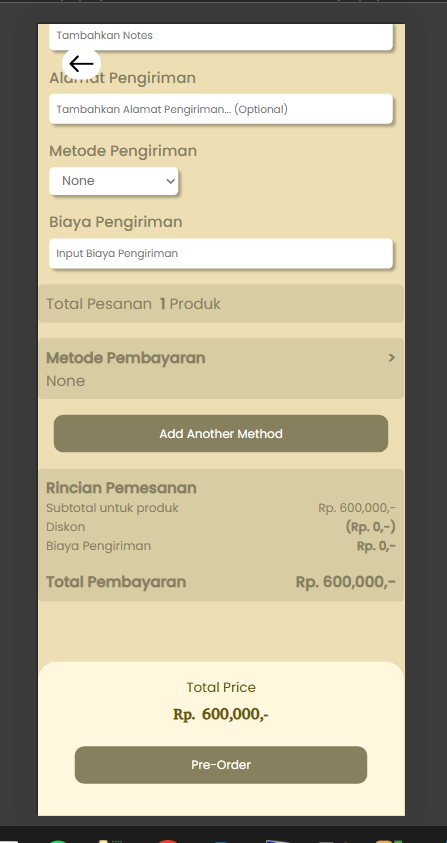Image resolution: width=447 pixels, height=843 pixels.
Task: Go back using the arrow icon
Action: pyautogui.click(x=81, y=64)
